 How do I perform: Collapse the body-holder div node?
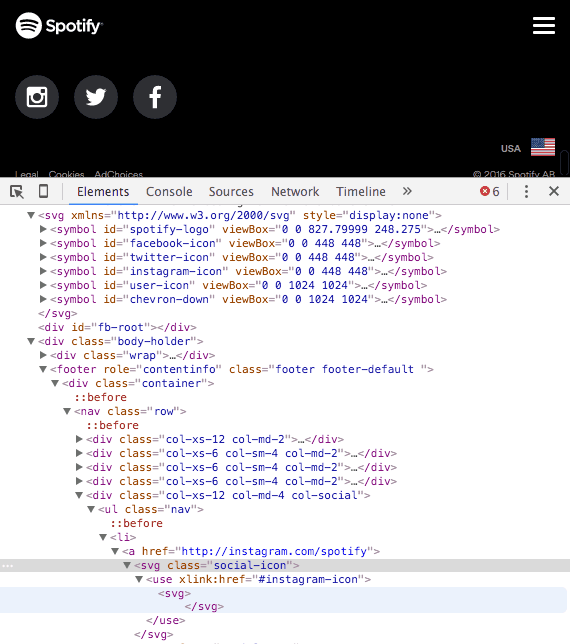coord(31,341)
